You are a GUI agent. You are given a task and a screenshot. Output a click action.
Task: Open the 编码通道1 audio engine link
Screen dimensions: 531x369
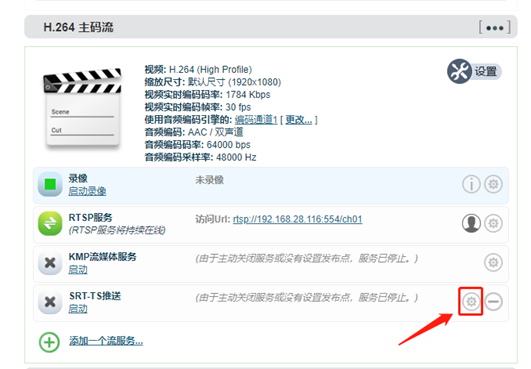point(256,120)
